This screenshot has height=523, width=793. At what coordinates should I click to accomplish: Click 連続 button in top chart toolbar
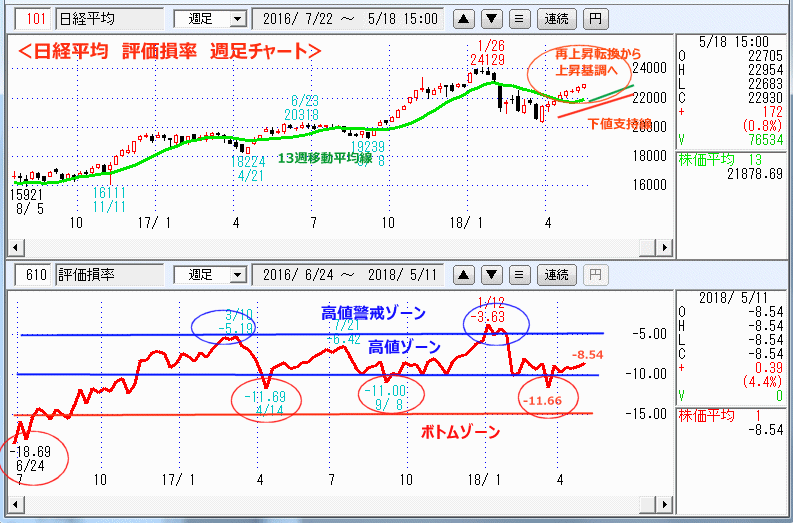554,18
